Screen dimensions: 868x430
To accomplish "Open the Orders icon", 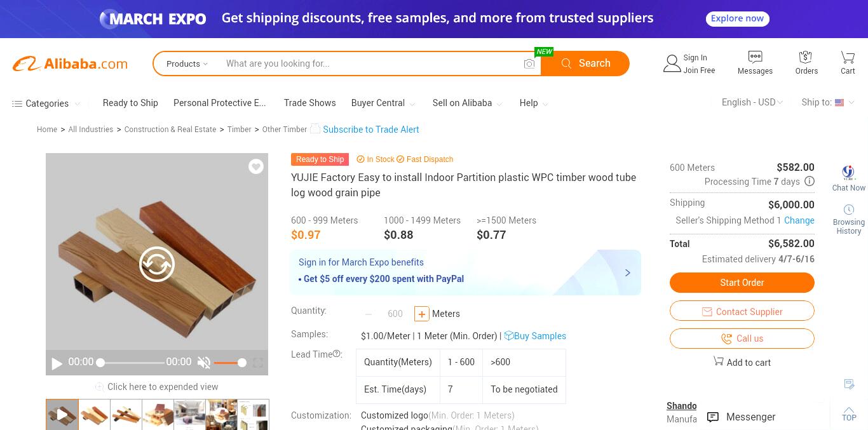I will click(x=806, y=57).
